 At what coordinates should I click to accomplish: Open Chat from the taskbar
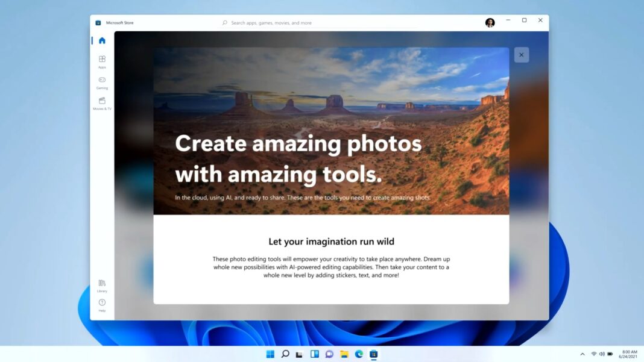point(329,354)
